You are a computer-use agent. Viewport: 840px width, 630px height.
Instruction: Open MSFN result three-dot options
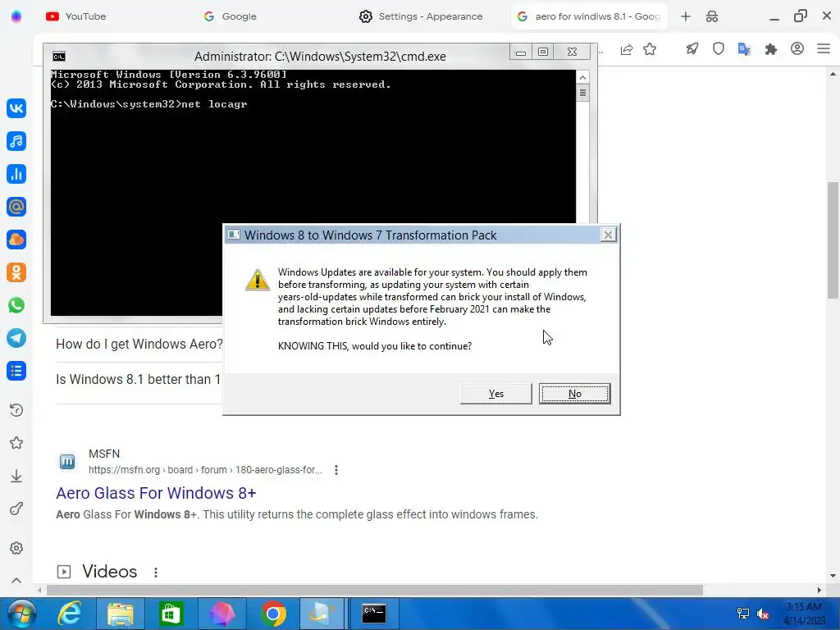click(x=336, y=470)
